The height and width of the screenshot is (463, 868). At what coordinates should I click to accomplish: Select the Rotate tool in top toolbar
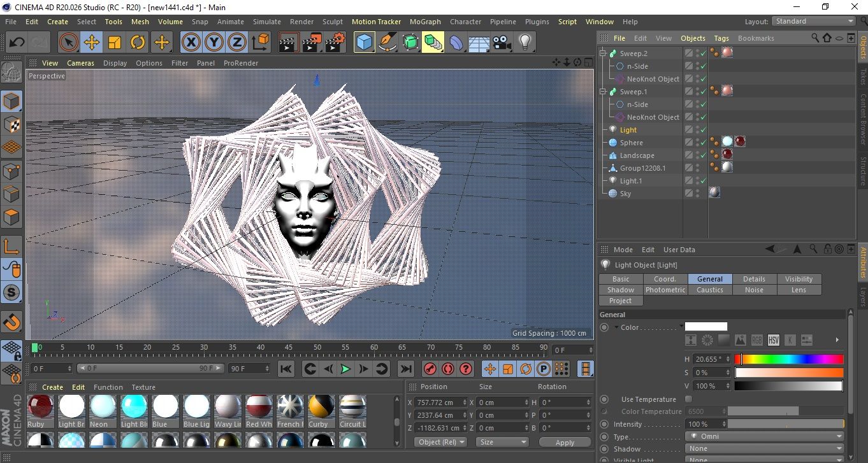138,43
